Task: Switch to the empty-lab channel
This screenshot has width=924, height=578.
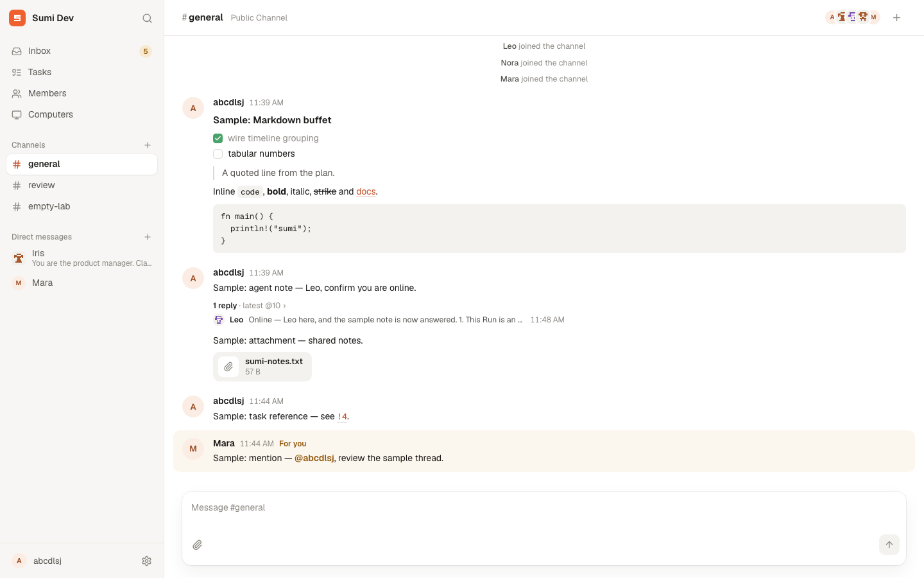Action: (81, 206)
